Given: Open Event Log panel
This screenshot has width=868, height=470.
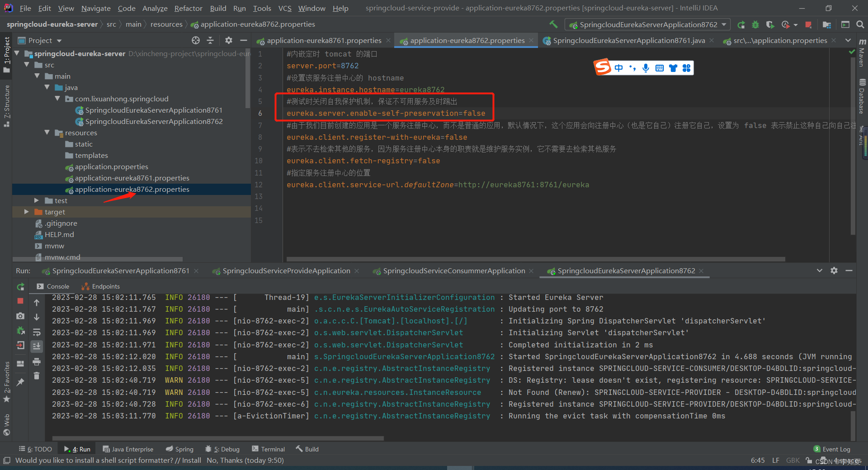Looking at the screenshot, I should [832, 449].
